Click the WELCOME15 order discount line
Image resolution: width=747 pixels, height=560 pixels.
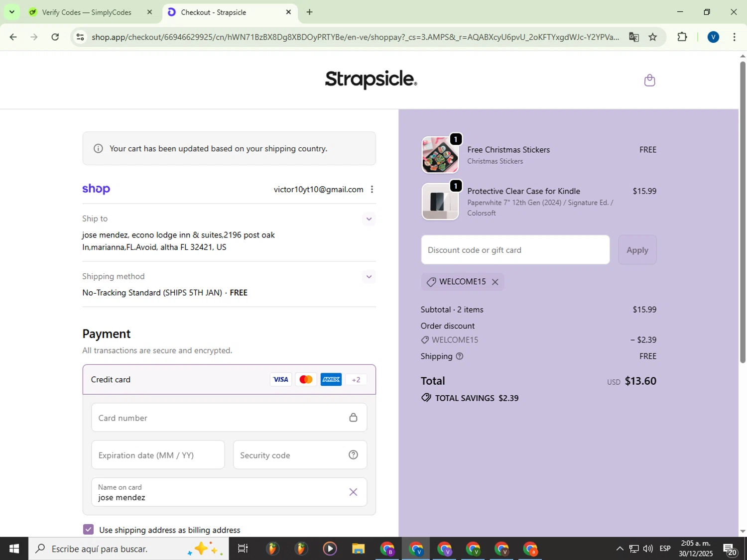coord(538,340)
